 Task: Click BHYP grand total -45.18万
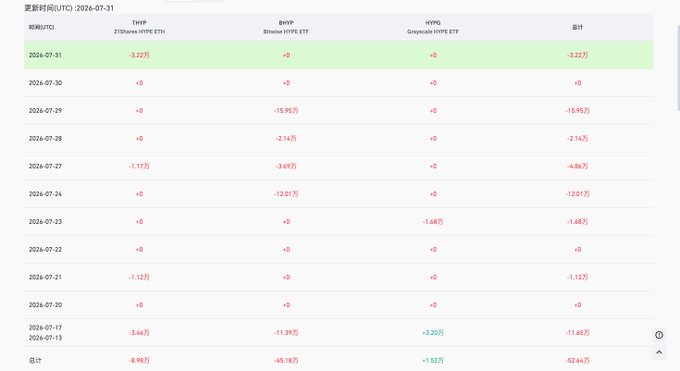point(286,361)
